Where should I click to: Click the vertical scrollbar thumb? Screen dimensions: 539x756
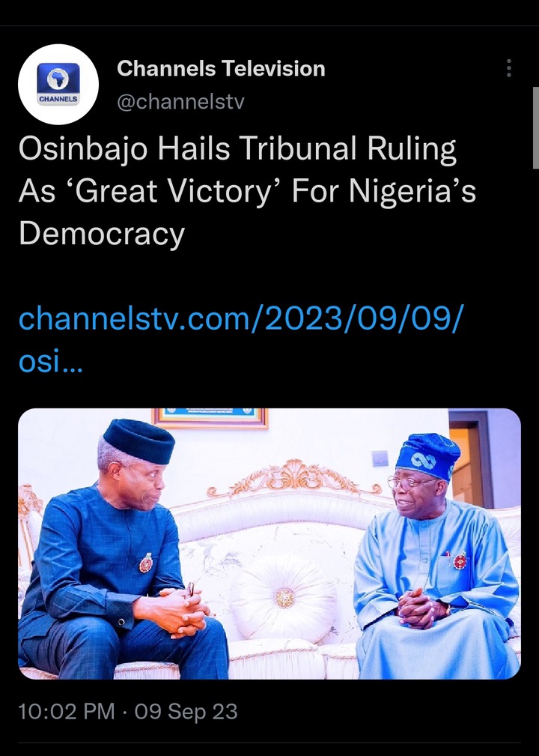tap(535, 128)
